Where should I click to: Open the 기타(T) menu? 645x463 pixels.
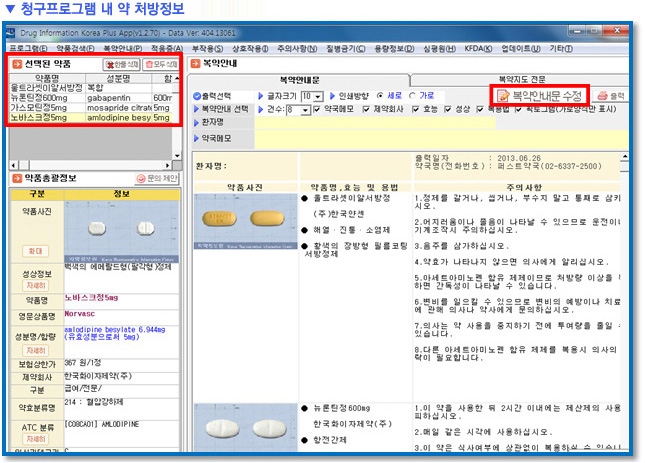point(561,49)
